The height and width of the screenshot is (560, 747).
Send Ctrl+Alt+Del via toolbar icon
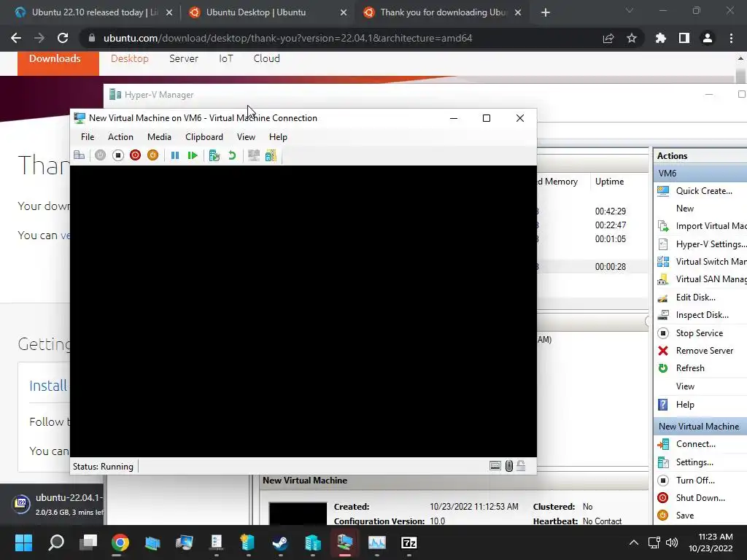tap(79, 155)
